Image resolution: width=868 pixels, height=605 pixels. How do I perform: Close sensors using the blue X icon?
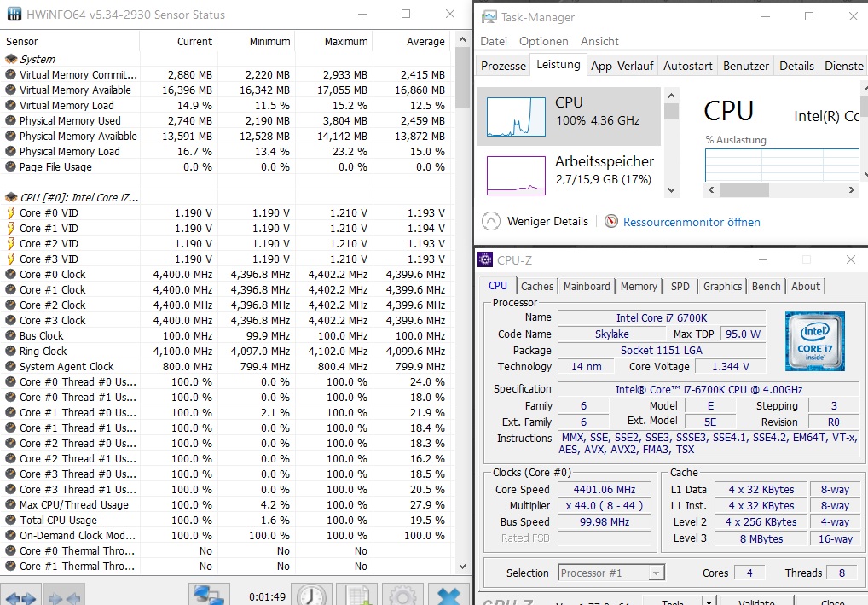point(448,596)
